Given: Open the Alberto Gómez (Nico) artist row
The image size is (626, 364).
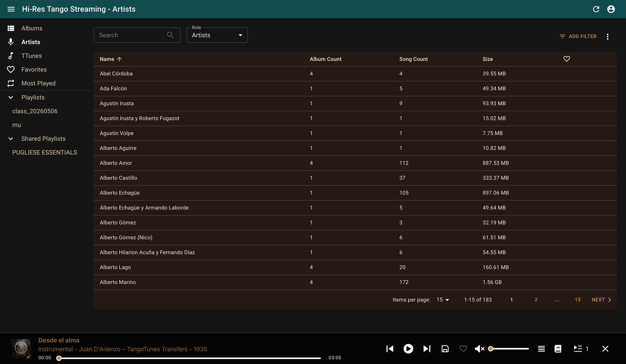Looking at the screenshot, I should pyautogui.click(x=355, y=237).
